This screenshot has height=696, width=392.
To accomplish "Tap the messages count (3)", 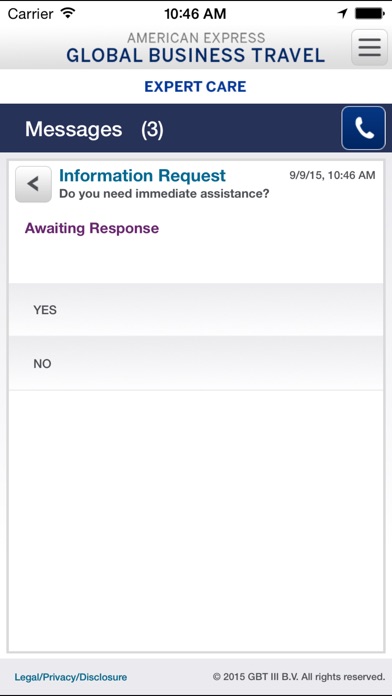I will (152, 130).
